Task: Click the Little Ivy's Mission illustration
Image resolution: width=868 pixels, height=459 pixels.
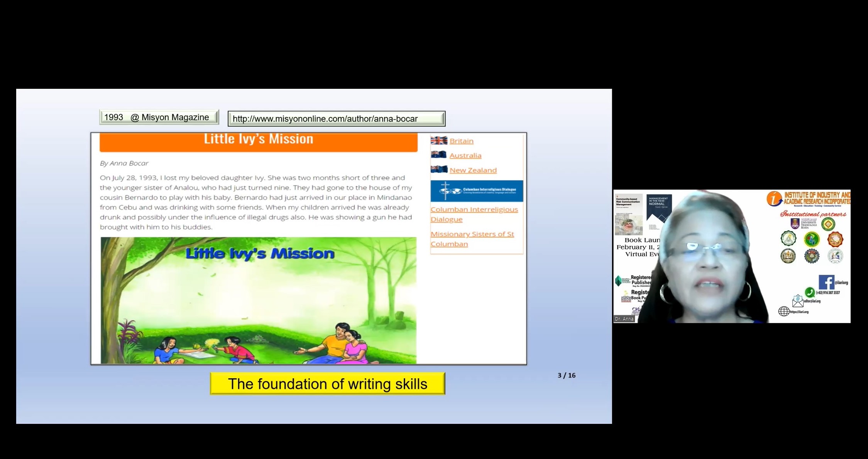Action: click(x=258, y=300)
